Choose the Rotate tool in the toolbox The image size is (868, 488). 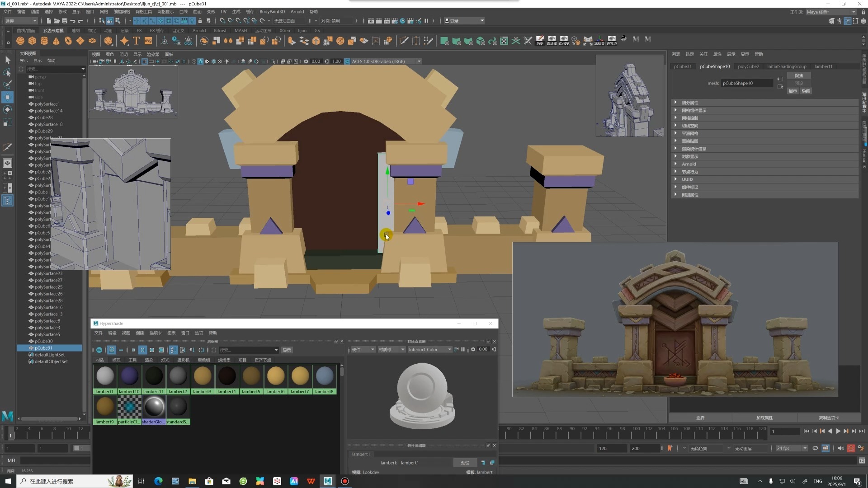click(8, 109)
